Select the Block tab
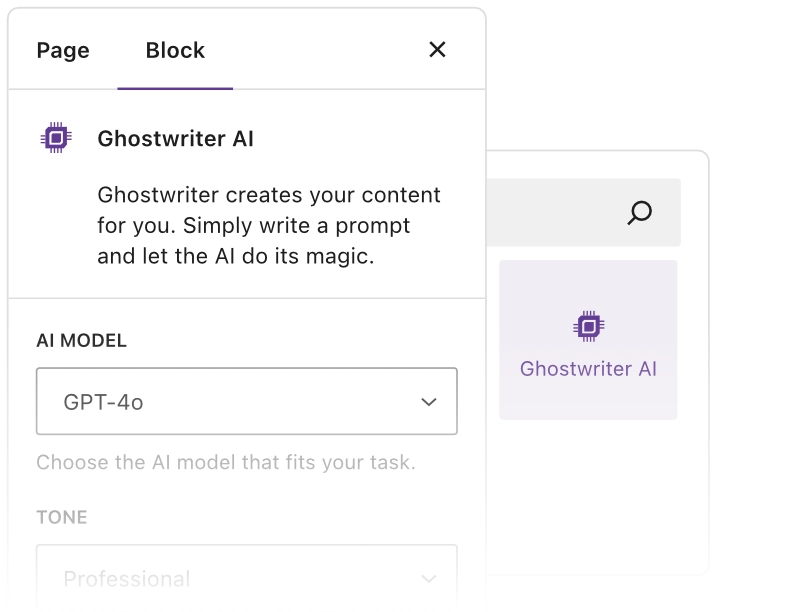Viewport: 800px width, 612px height. pyautogui.click(x=175, y=50)
